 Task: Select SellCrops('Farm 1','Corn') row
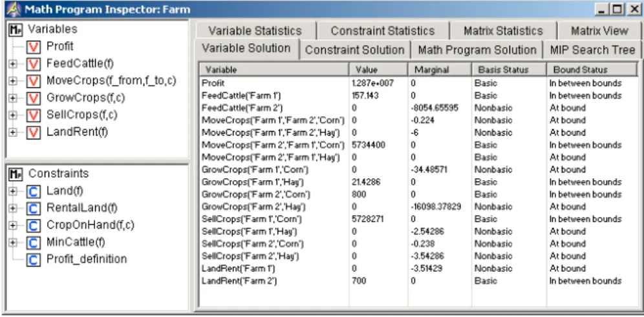click(x=418, y=219)
